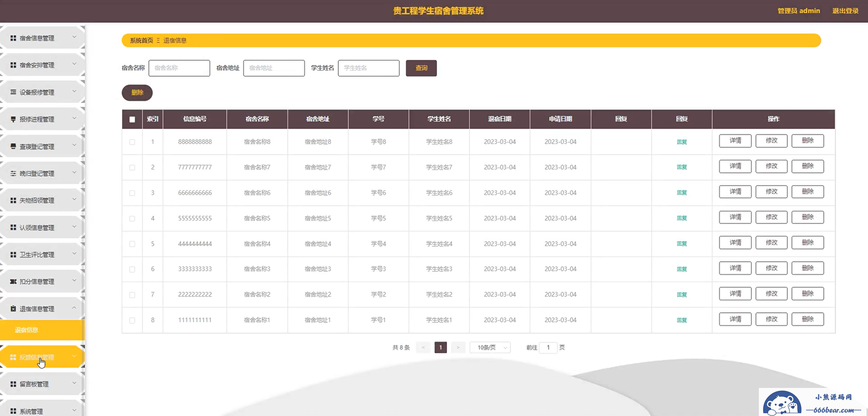Check the row with 信息编号 5555555555
868x416 pixels.
132,219
